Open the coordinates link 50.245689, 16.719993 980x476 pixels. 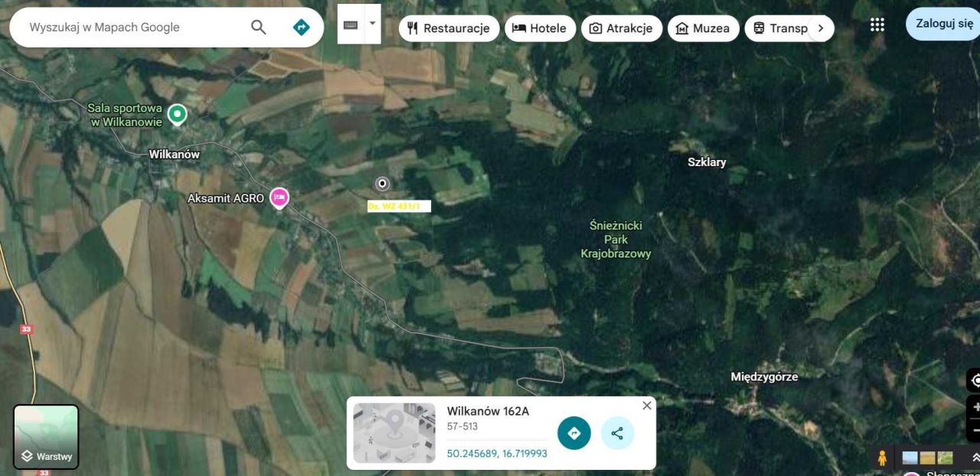pos(497,453)
